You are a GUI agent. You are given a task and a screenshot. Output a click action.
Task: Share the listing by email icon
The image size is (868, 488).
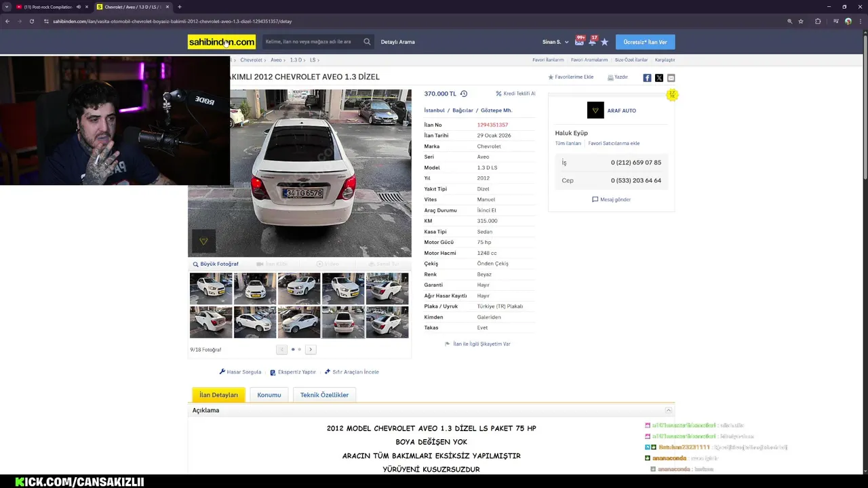[671, 78]
